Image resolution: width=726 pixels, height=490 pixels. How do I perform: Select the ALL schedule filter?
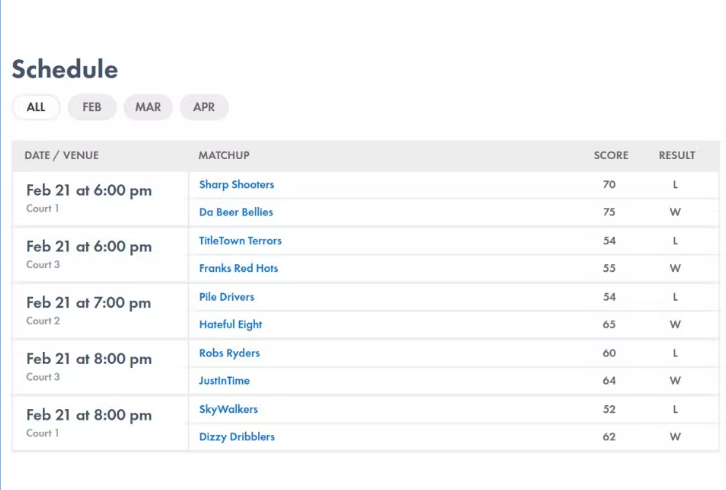tap(36, 107)
